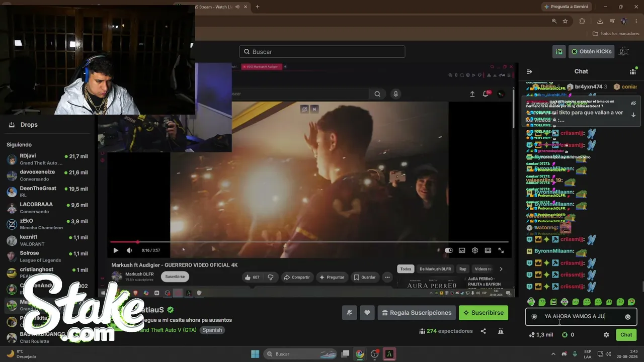Viewport: 644px width, 362px height.
Task: Open davooxeneize's channel
Action: click(x=47, y=175)
